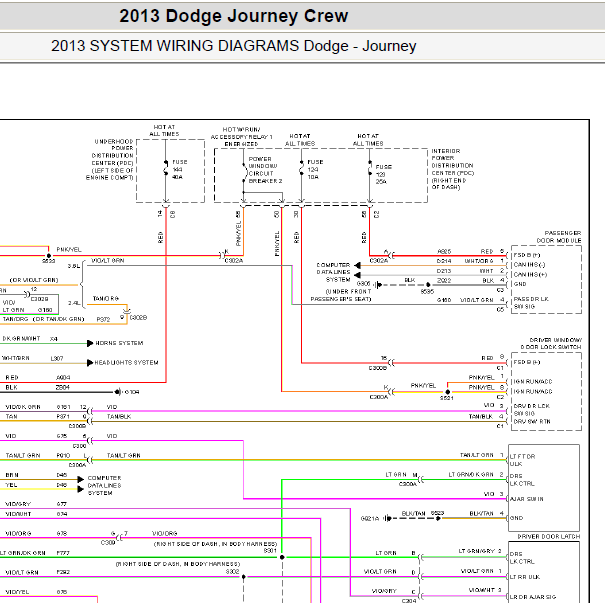Viewport: 605px width, 603px height.
Task: Select the DRIVER WINDOW/DOOR LOCK SWITCH label
Action: [551, 343]
